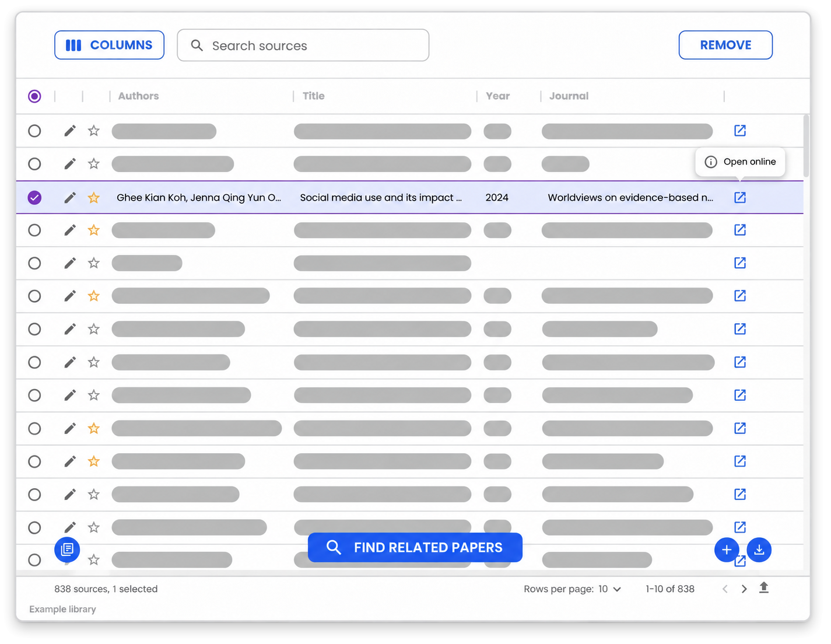Click the open-online icon in the first table row

[740, 131]
